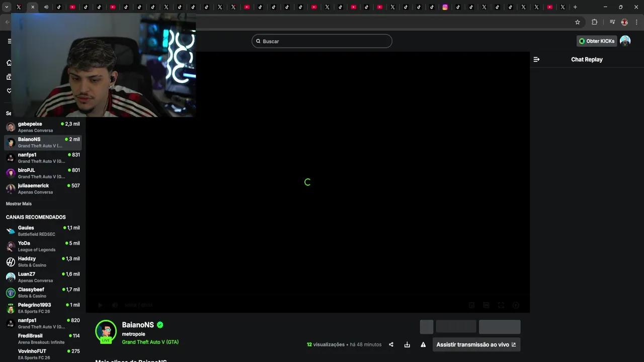Click the há 48 minutos timestamp
This screenshot has width=644, height=362.
tap(366, 344)
